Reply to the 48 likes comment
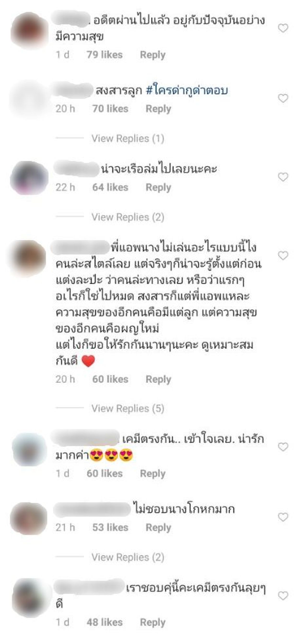The height and width of the screenshot is (644, 307). tap(153, 622)
